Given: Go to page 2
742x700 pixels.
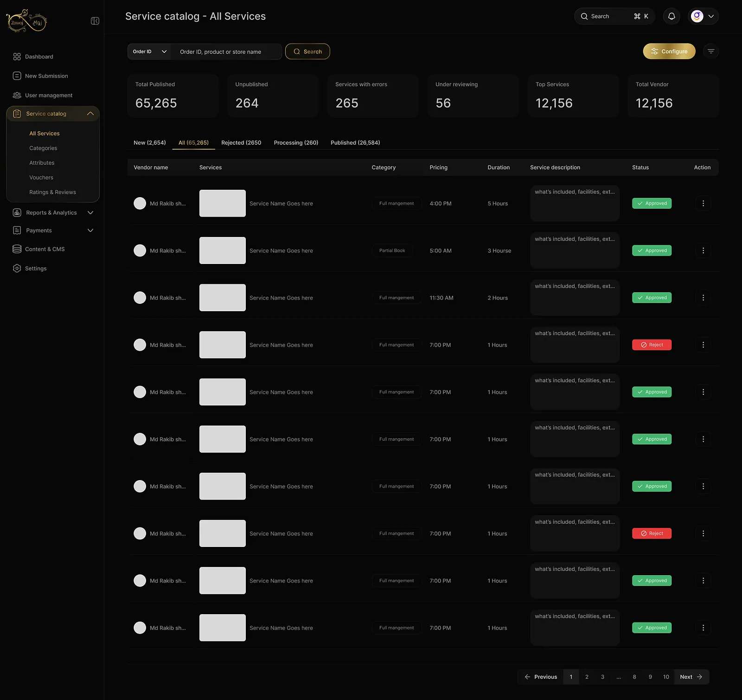Looking at the screenshot, I should [x=587, y=677].
